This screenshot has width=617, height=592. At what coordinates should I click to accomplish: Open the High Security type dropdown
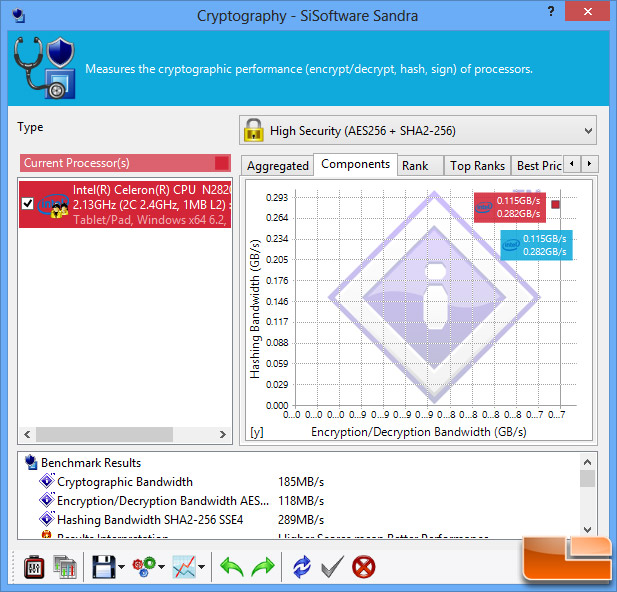(418, 130)
